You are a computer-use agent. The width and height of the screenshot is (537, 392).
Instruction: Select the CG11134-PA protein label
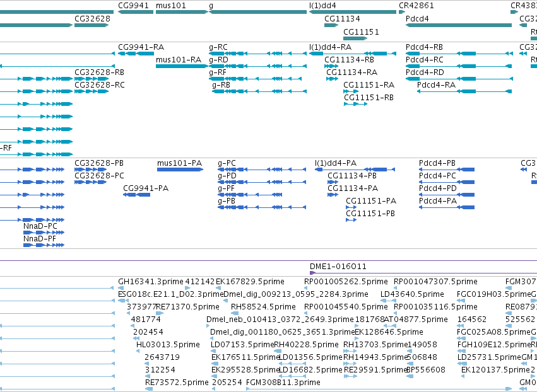tap(353, 188)
